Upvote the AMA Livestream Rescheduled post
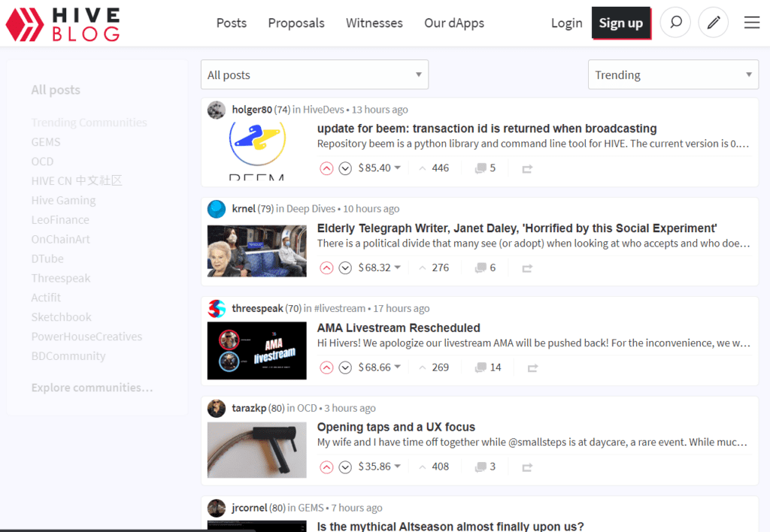770x532 pixels. pyautogui.click(x=326, y=367)
